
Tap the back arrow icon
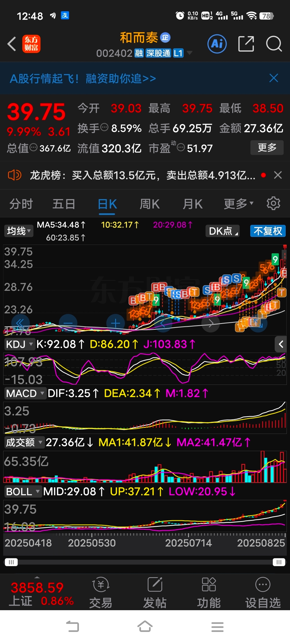(12, 44)
